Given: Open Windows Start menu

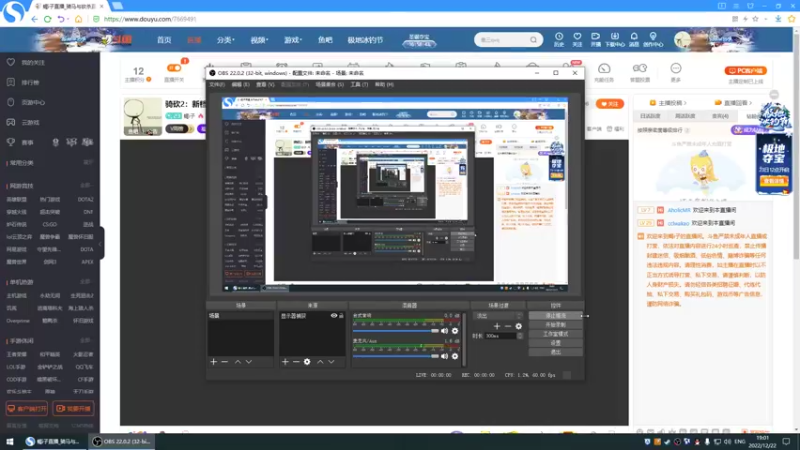Looking at the screenshot, I should (x=10, y=441).
